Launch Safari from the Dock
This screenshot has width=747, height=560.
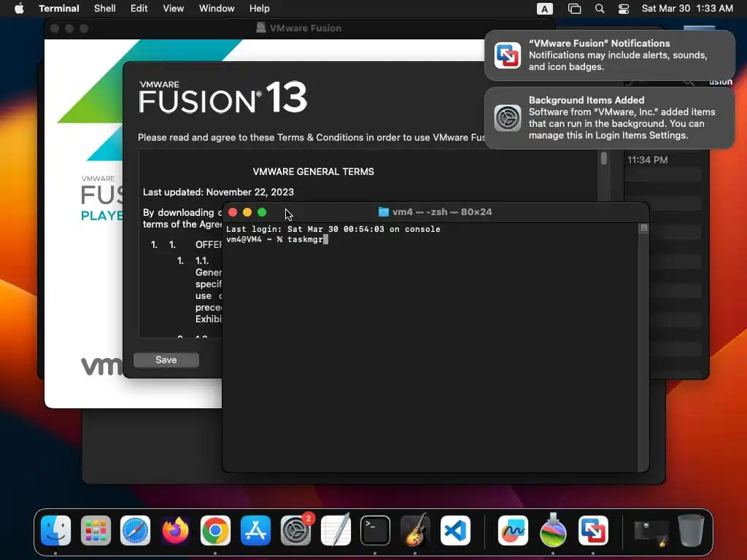pyautogui.click(x=135, y=530)
